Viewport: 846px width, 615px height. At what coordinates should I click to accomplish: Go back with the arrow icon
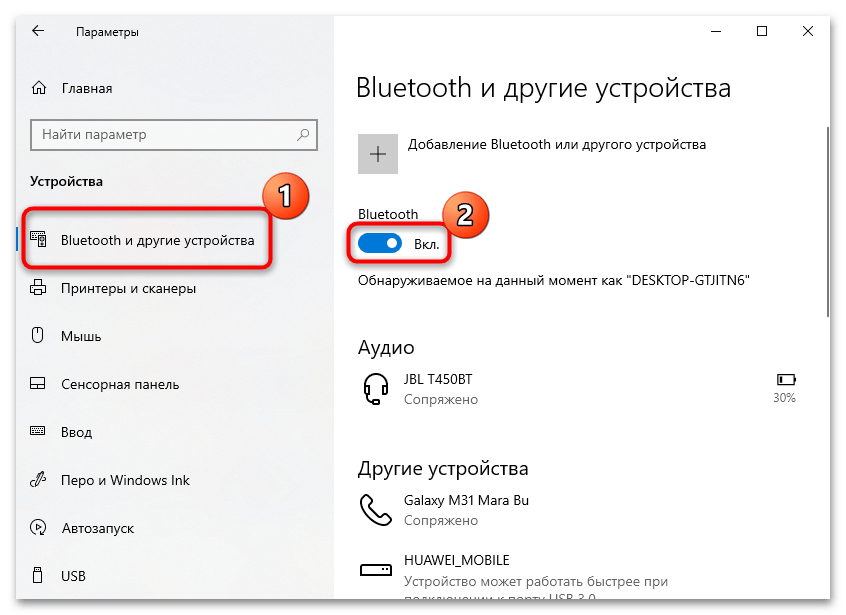click(38, 31)
